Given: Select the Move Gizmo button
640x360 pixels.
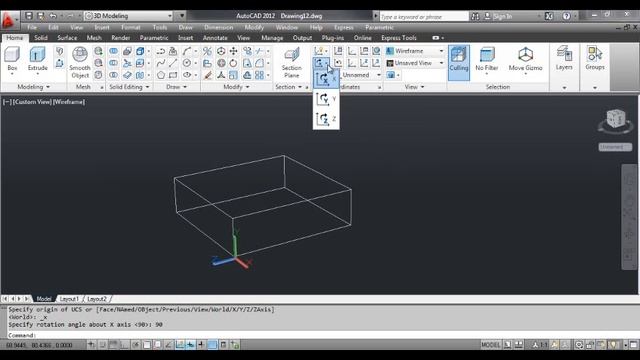Looking at the screenshot, I should [x=525, y=61].
